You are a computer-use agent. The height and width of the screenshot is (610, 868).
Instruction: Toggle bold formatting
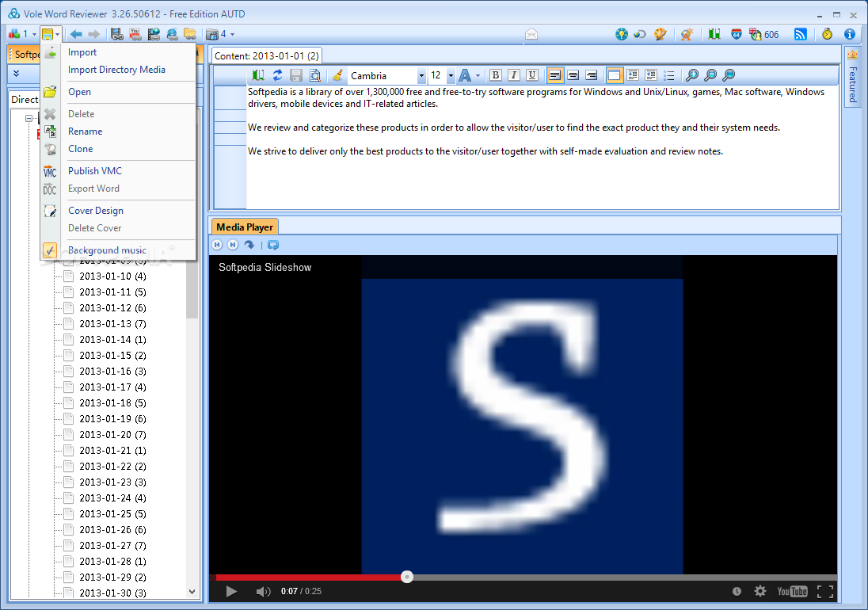(496, 75)
